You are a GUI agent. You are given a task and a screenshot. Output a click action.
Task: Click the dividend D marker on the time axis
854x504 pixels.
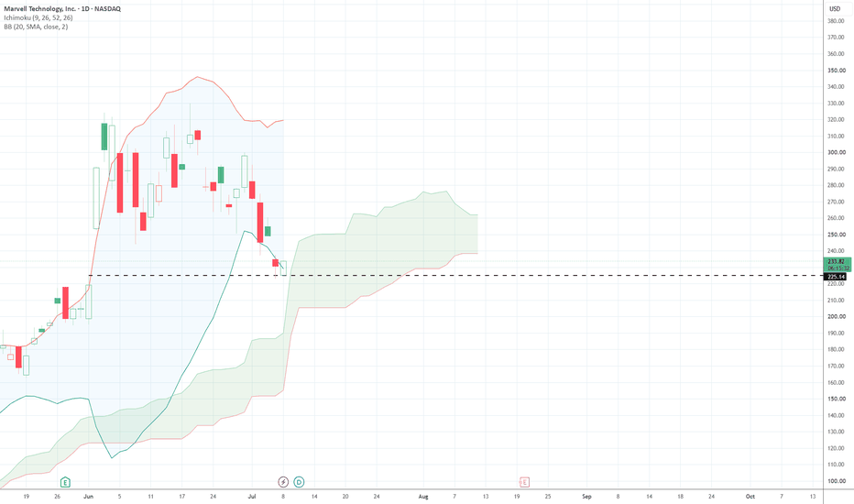point(299,482)
